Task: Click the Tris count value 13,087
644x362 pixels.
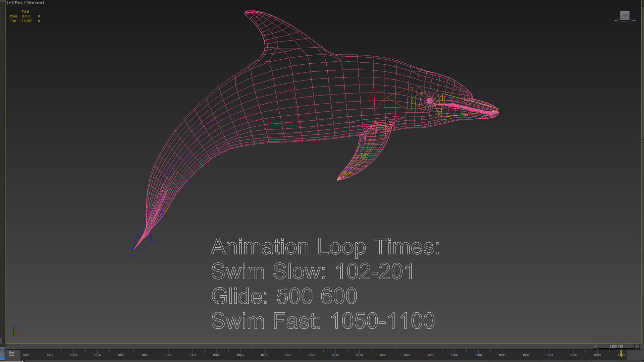Action: click(x=27, y=21)
